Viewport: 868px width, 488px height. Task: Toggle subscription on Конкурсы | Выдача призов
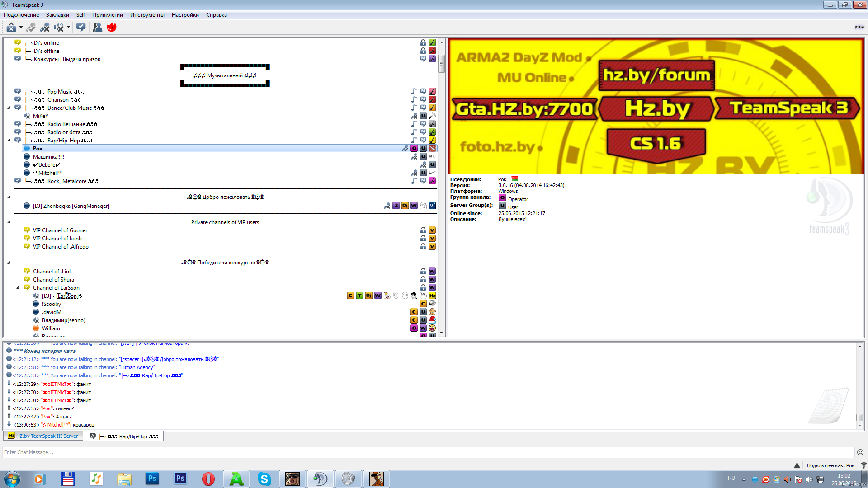click(18, 59)
